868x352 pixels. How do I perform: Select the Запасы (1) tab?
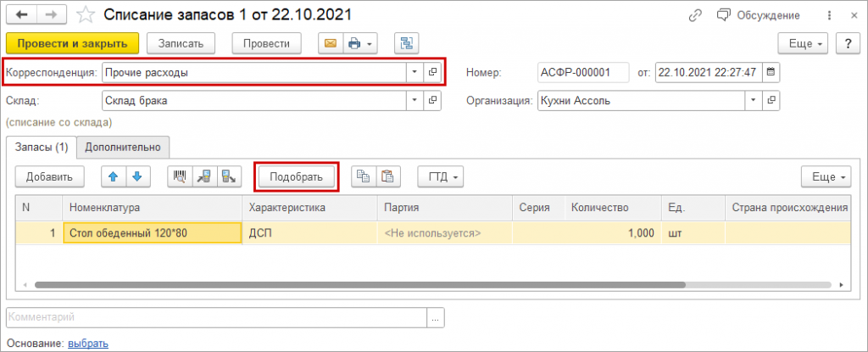pyautogui.click(x=41, y=147)
